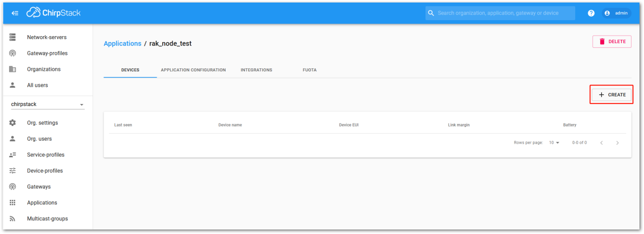Screen dimensions: 644x234
Task: Click the plus icon on Create button
Action: pyautogui.click(x=601, y=95)
